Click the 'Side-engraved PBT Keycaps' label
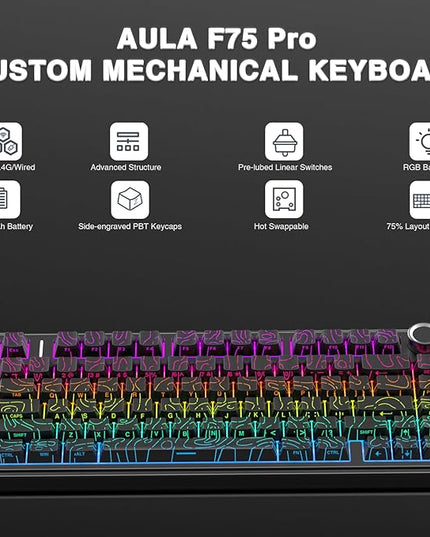430x537 pixels. (130, 227)
